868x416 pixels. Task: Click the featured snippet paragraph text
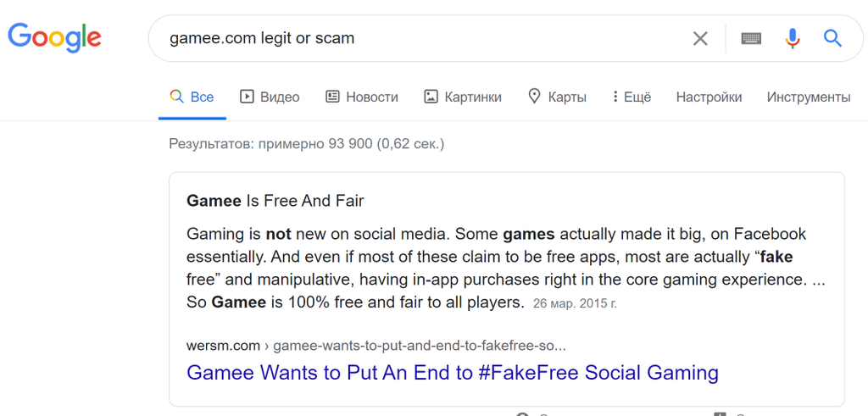point(505,269)
